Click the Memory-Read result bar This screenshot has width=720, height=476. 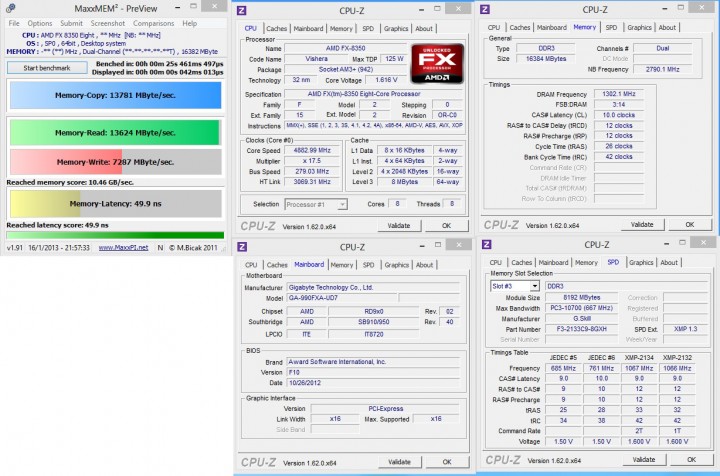[x=115, y=133]
